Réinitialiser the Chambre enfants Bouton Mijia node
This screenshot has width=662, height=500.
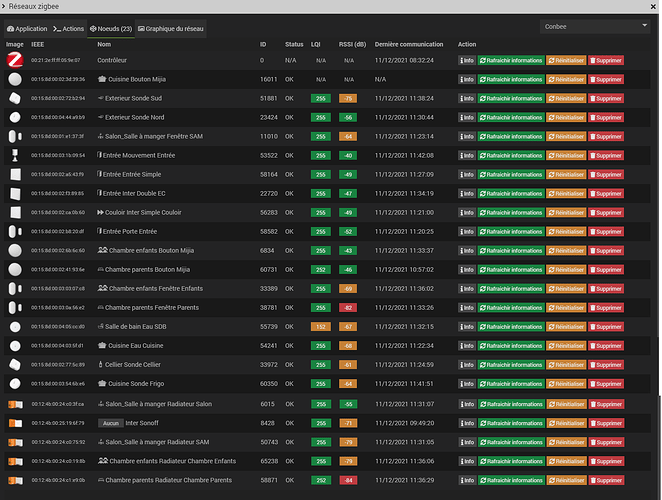(x=566, y=250)
